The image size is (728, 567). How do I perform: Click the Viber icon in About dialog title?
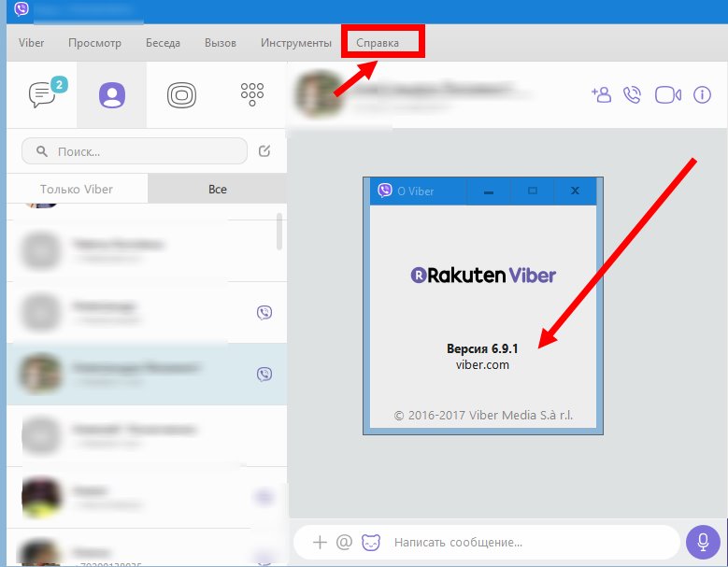point(385,191)
